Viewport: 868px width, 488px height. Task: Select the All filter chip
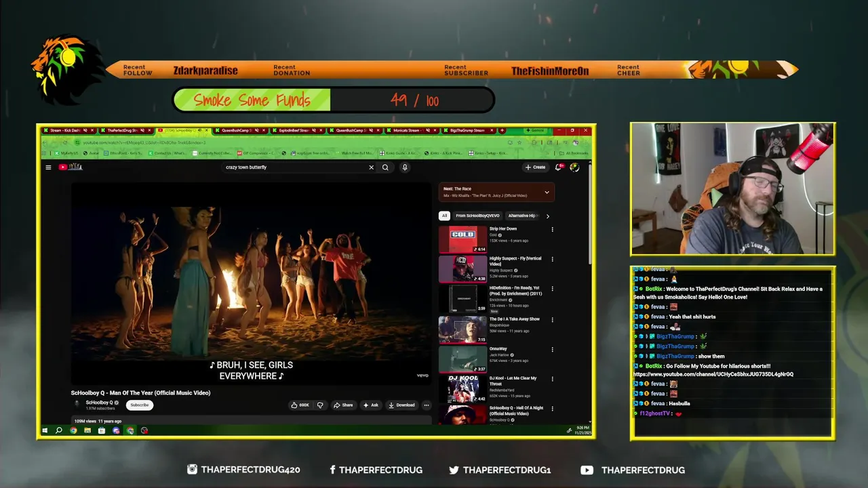point(444,216)
